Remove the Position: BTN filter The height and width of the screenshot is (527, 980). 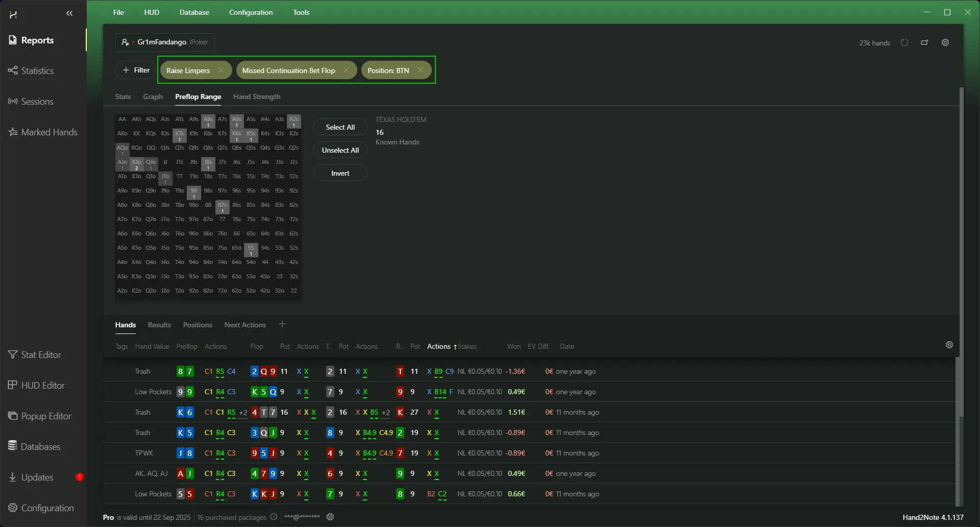click(420, 70)
